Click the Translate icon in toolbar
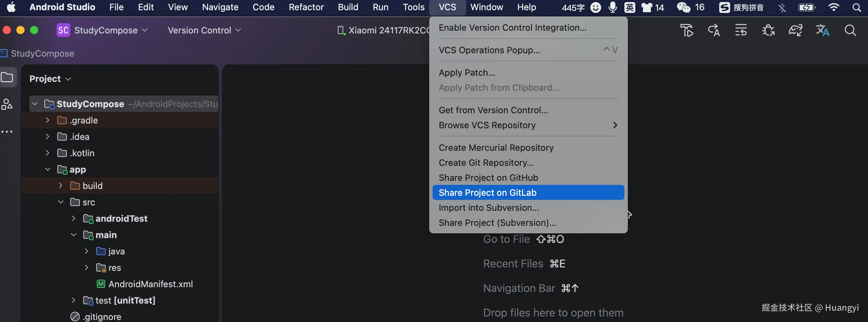The image size is (868, 322). coord(822,30)
